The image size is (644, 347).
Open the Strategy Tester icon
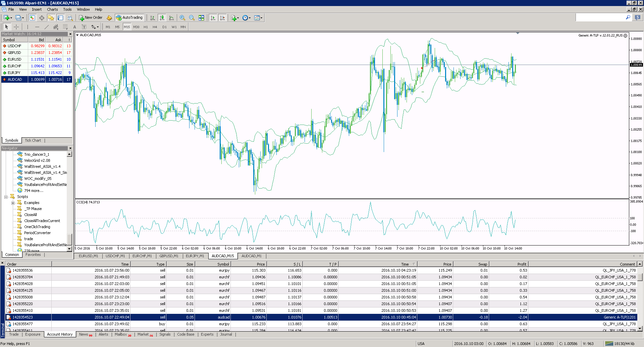point(70,18)
